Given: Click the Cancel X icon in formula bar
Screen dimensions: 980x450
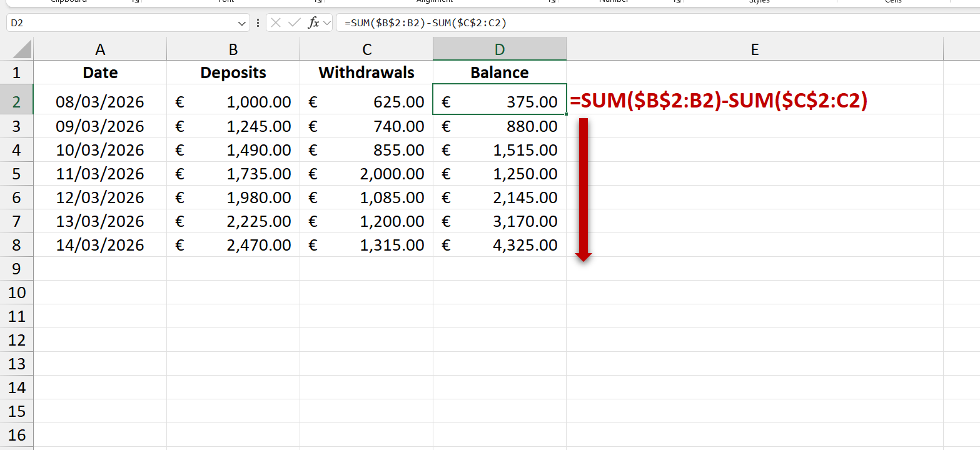Looking at the screenshot, I should [276, 23].
